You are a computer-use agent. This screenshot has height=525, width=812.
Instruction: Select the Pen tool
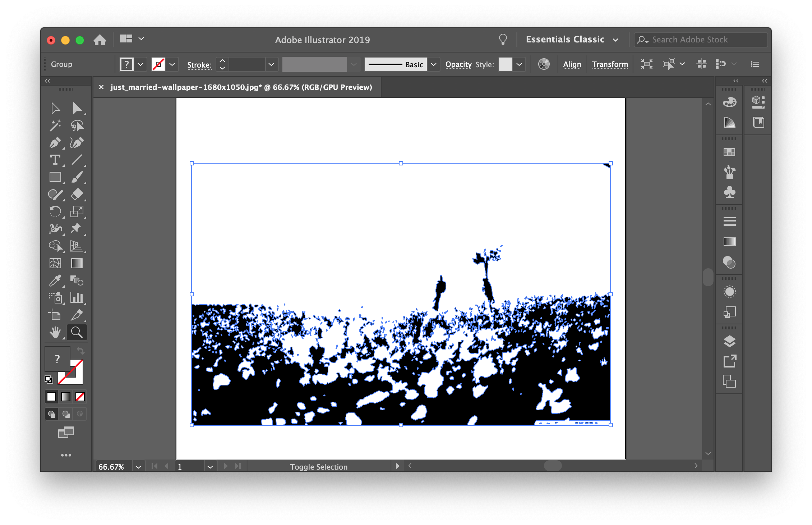tap(55, 143)
